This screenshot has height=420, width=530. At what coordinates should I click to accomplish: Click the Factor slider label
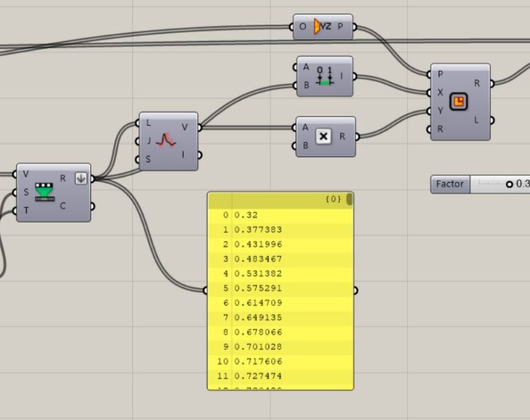tap(450, 184)
